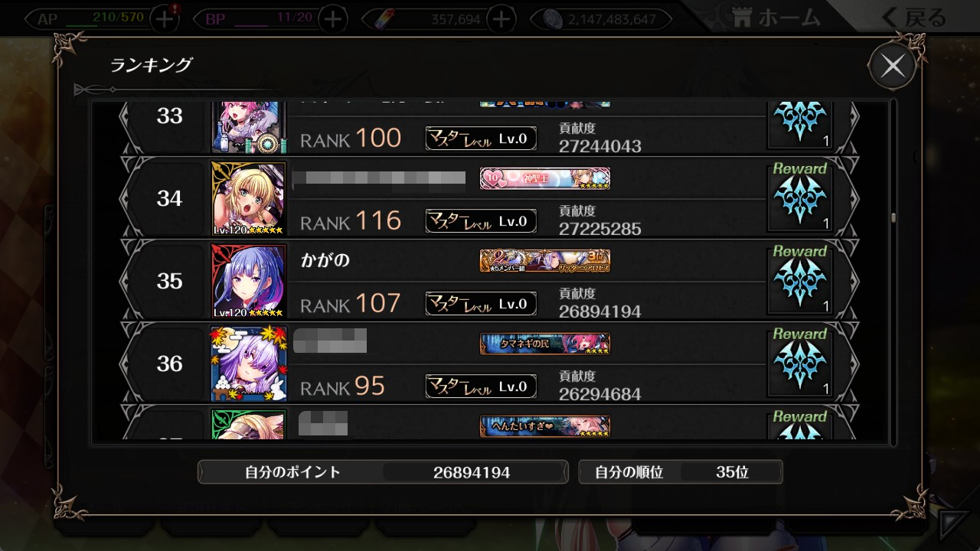The height and width of the screenshot is (551, 980).
Task: Select かがの character avatar at rank 35
Action: point(249,281)
